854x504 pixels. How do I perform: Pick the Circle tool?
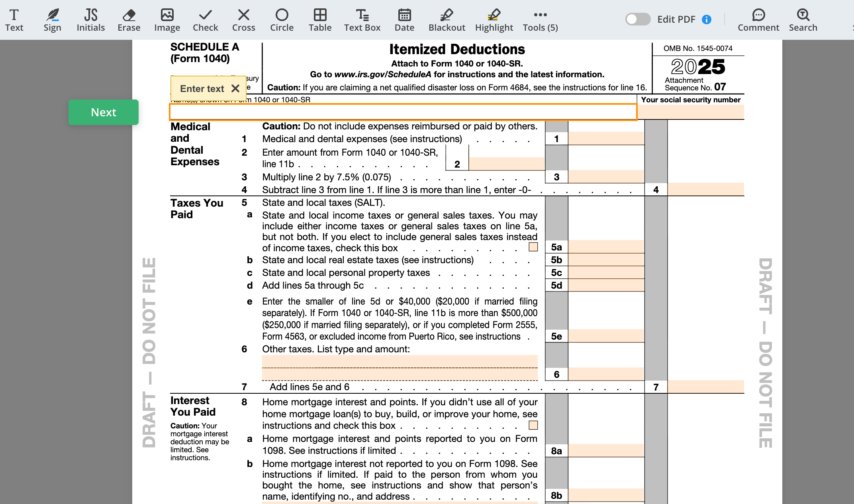(282, 20)
